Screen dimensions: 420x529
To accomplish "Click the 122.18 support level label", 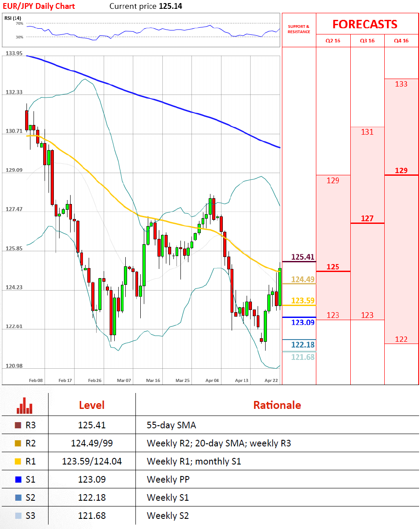I will [303, 345].
